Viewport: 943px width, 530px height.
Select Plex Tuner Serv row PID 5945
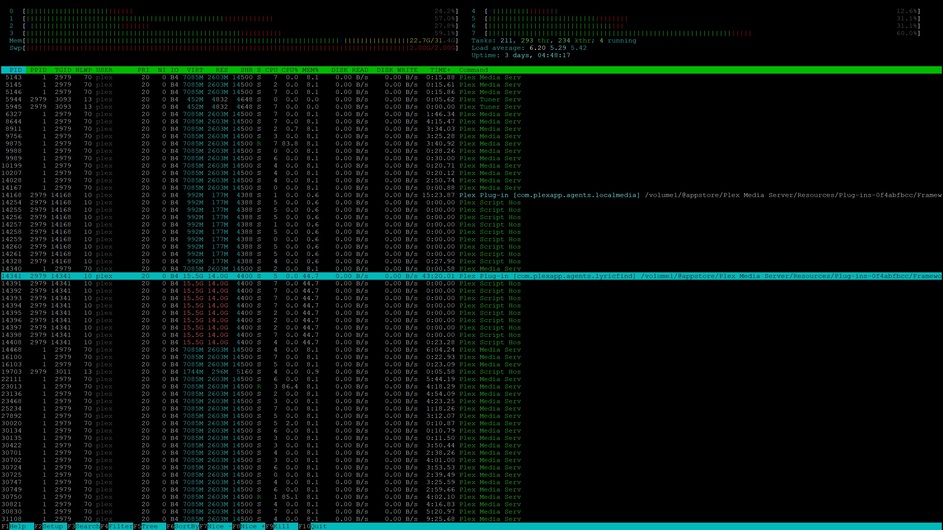[472, 106]
